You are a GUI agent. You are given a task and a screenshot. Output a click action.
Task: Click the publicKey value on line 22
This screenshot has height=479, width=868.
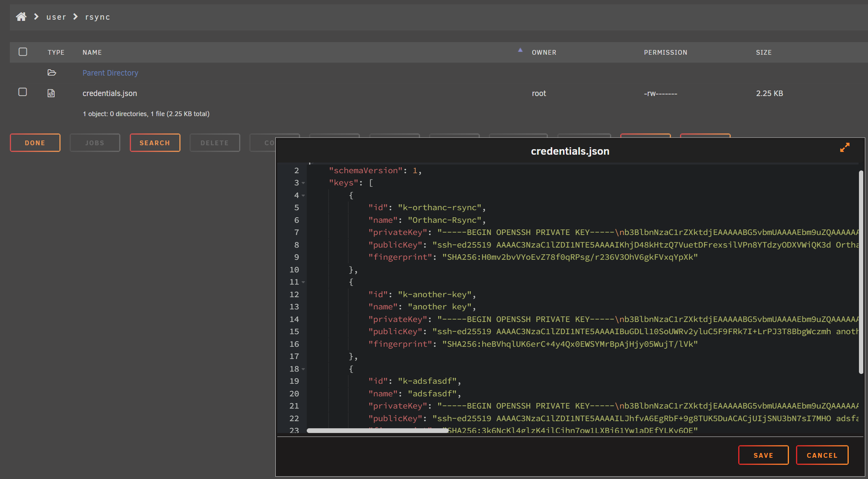[645, 418]
